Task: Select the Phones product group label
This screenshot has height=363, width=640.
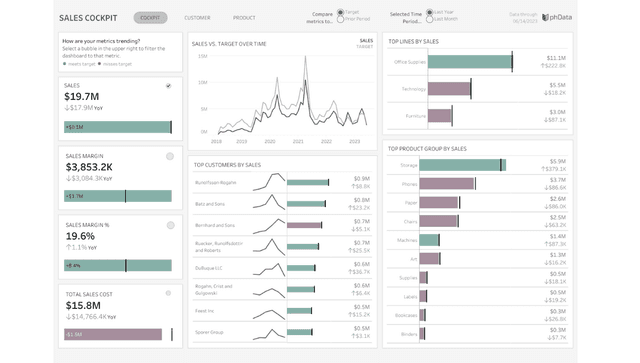Action: tap(409, 184)
